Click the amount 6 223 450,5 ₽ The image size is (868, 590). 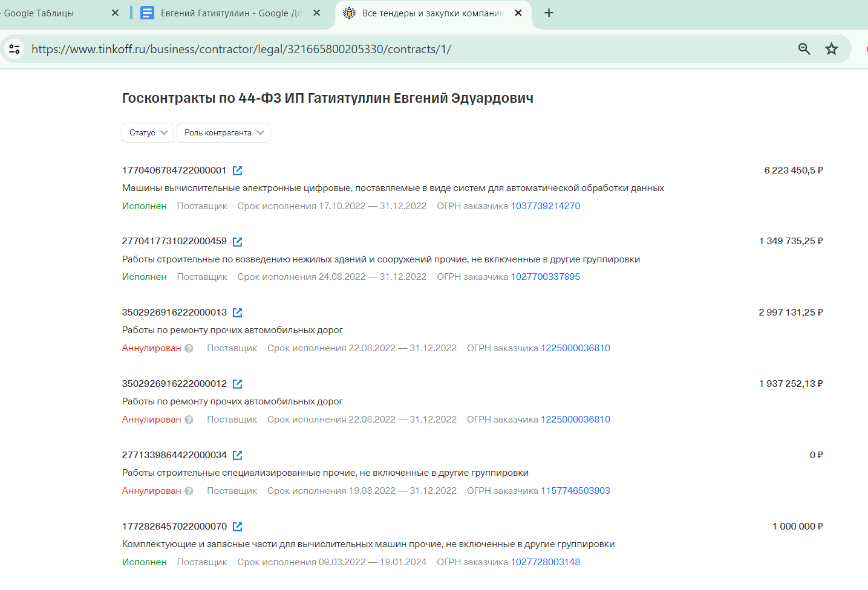tap(794, 170)
